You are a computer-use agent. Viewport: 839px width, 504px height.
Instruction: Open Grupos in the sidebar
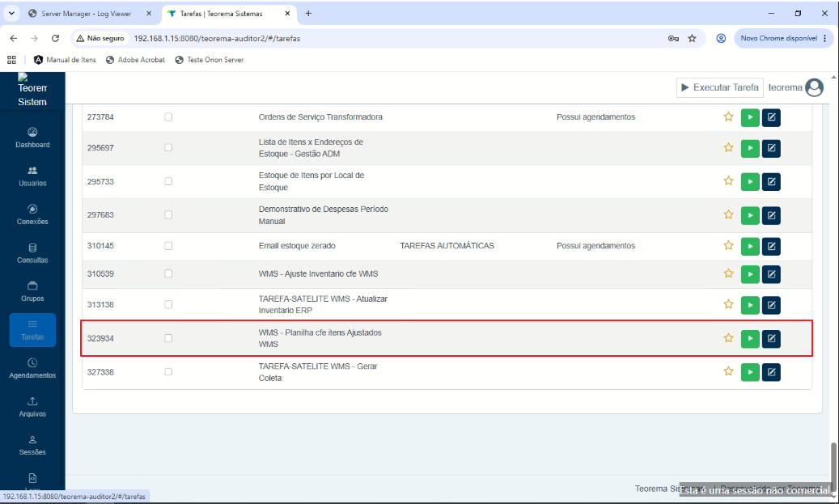coord(32,291)
